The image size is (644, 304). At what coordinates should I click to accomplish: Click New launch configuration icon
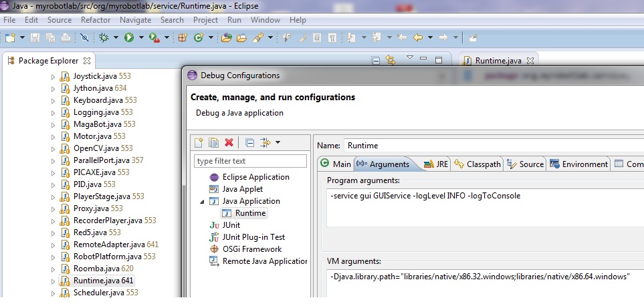click(199, 142)
